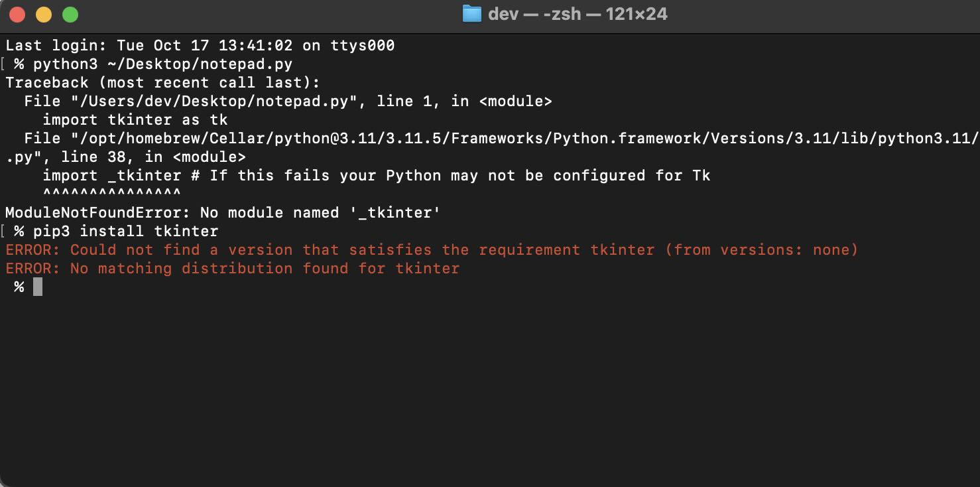Click the 'import tkinter as tk' line

click(x=135, y=120)
